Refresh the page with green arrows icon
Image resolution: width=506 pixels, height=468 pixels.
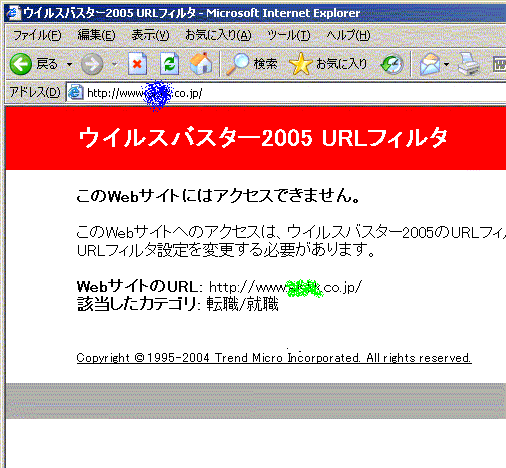coord(169,64)
